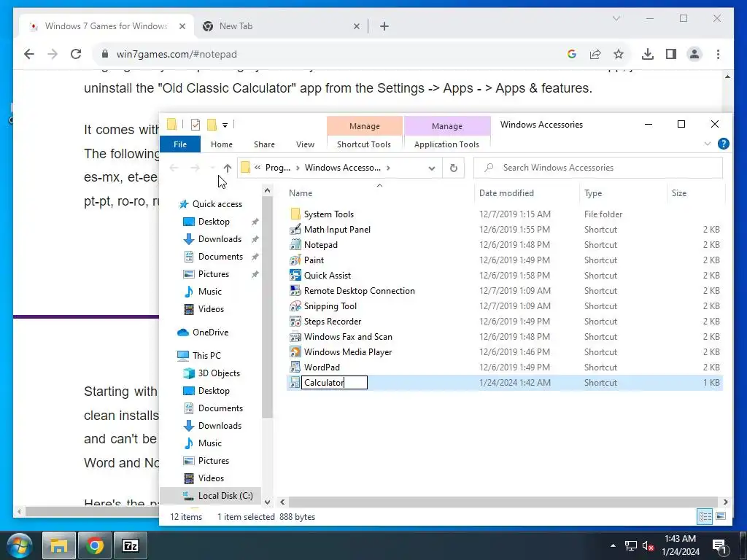This screenshot has height=560, width=747.
Task: Click the Google icon in address bar
Action: tap(572, 54)
